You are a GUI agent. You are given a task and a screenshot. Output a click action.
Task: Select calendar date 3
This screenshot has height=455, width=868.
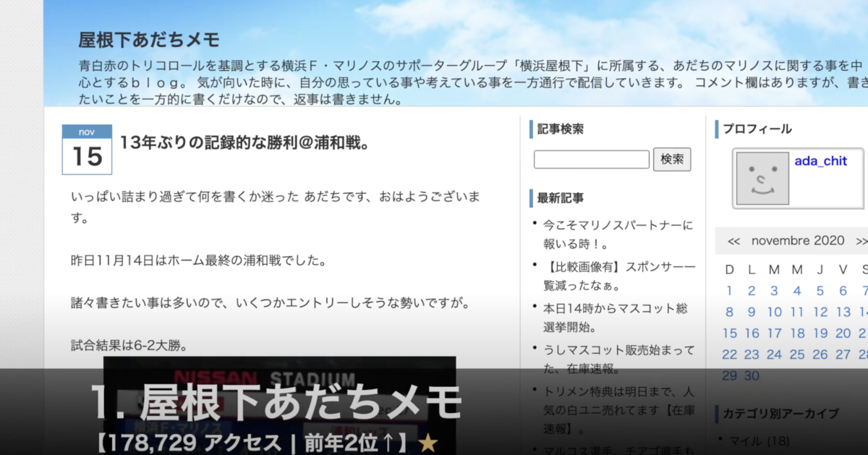coord(774,291)
